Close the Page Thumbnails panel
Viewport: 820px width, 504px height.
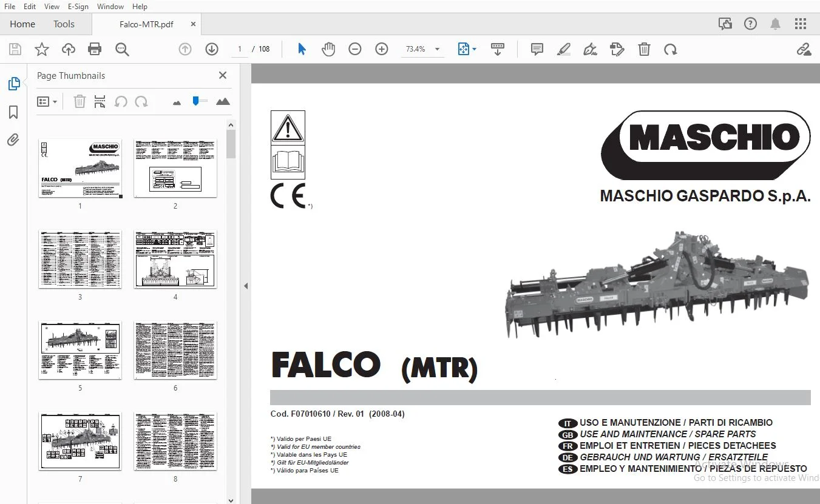click(x=223, y=75)
